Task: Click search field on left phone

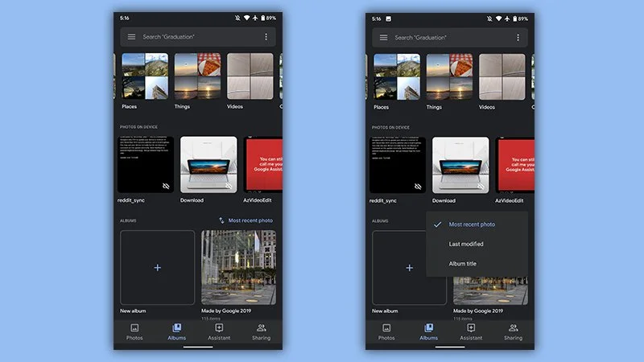Action: tap(197, 37)
